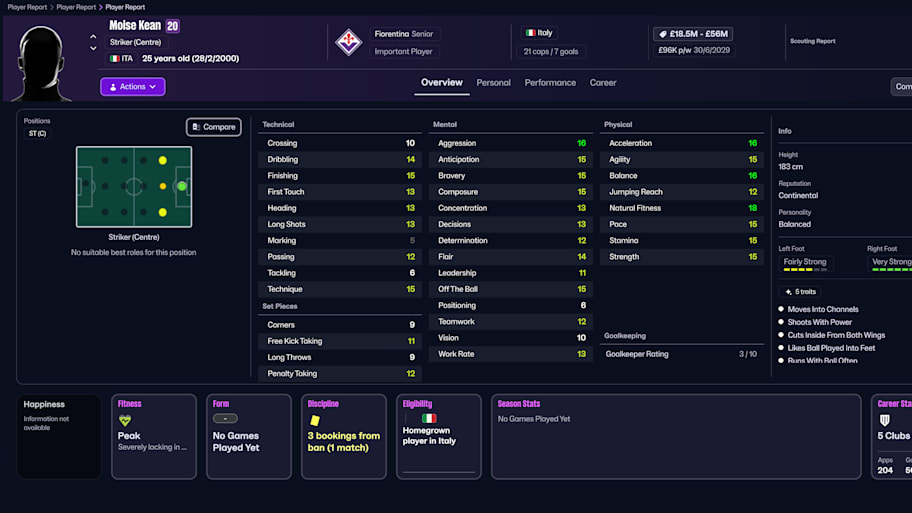
Task: Click the Shoots With Power trait
Action: pos(820,322)
